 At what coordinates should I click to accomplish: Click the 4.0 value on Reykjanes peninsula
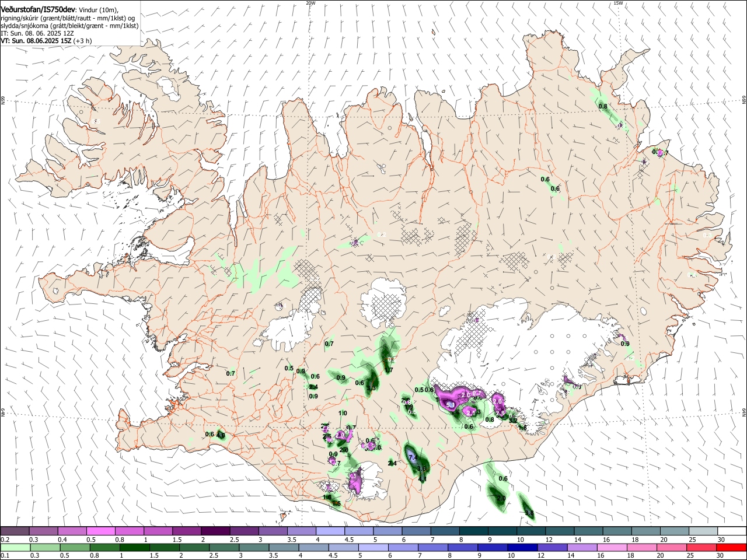[x=221, y=435]
